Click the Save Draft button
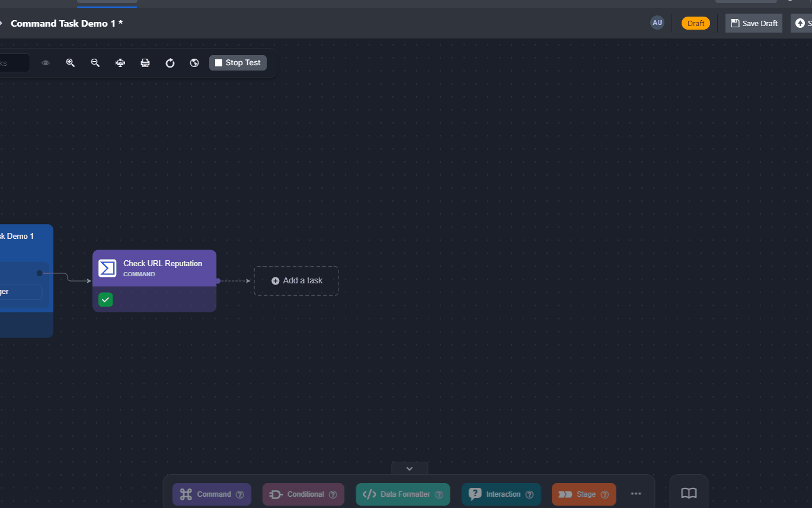 753,23
